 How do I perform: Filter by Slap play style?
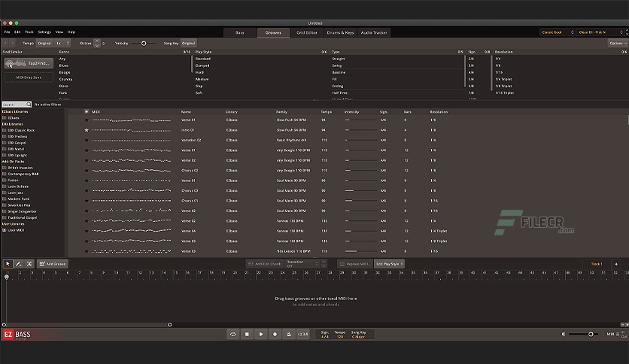pyautogui.click(x=199, y=86)
